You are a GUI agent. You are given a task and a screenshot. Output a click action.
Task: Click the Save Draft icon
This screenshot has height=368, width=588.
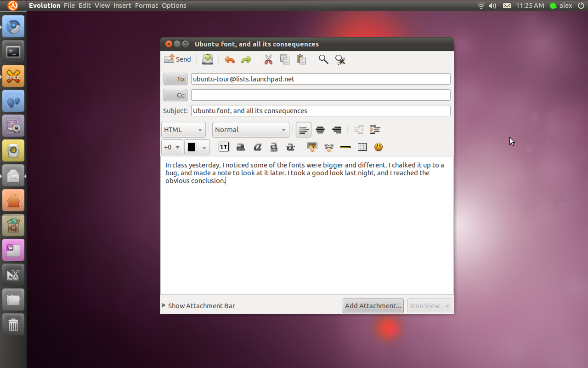pos(208,59)
